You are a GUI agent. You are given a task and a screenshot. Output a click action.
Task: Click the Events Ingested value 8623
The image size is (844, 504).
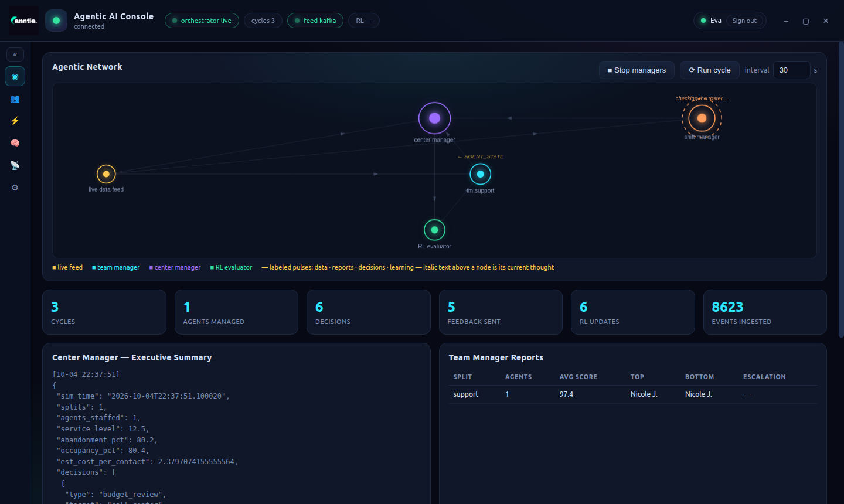(727, 307)
